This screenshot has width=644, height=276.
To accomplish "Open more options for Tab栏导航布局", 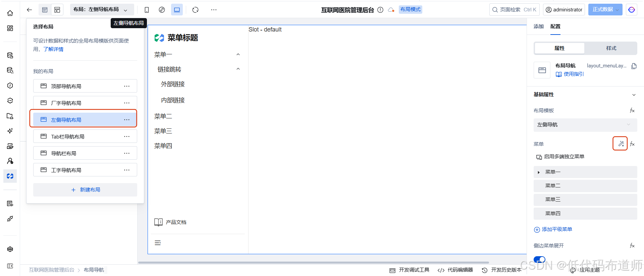I will [x=127, y=136].
